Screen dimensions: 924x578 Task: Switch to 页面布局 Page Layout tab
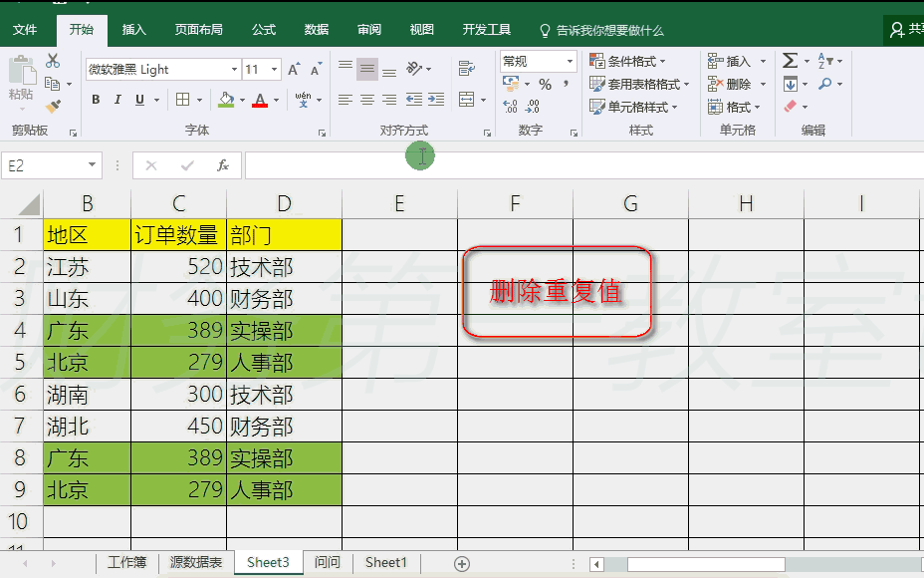(198, 30)
